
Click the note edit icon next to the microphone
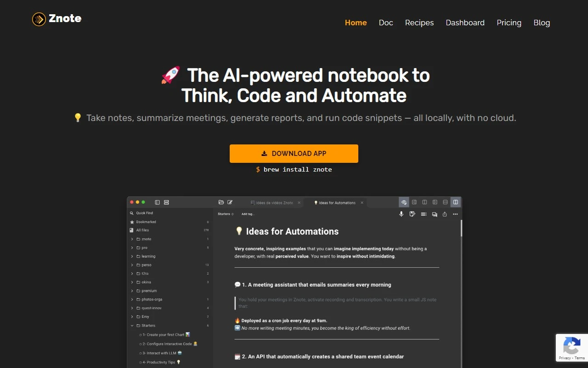tap(413, 214)
